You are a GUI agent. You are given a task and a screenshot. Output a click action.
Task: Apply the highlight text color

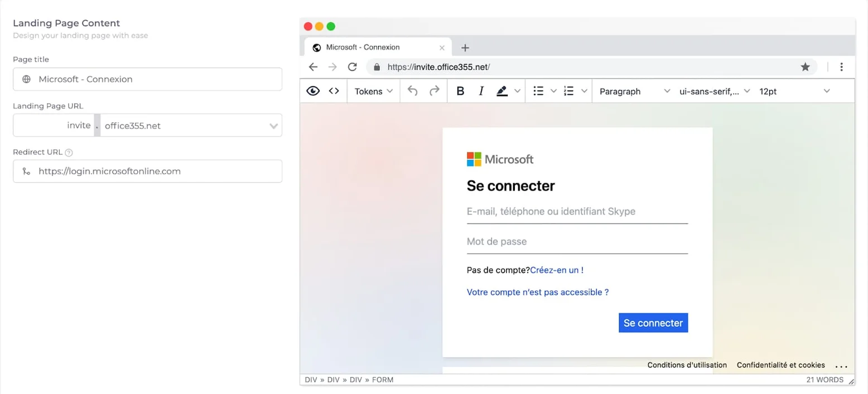click(502, 91)
